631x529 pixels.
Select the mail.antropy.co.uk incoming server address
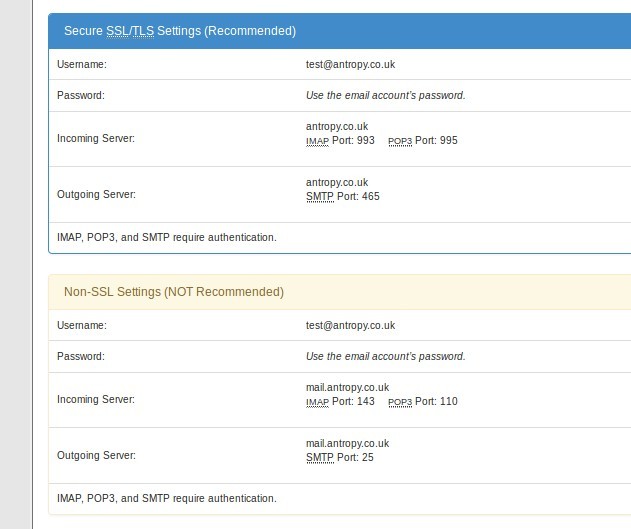pyautogui.click(x=347, y=387)
